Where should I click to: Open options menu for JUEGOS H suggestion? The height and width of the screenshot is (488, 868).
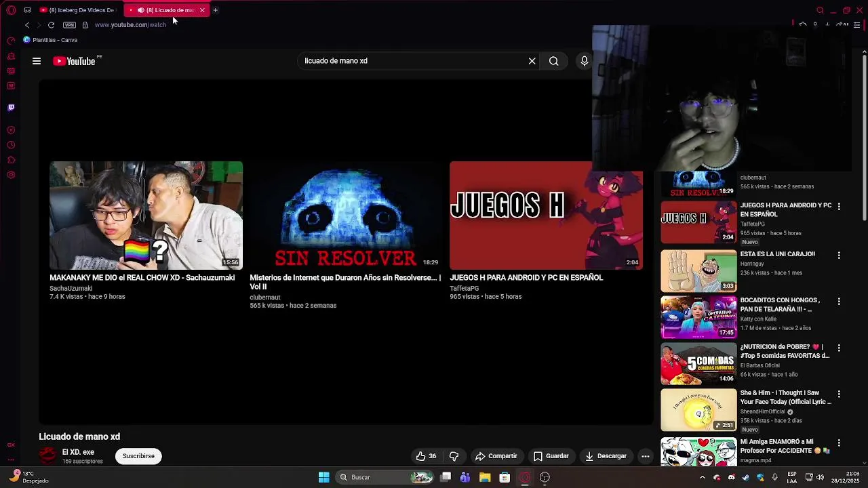click(x=839, y=207)
